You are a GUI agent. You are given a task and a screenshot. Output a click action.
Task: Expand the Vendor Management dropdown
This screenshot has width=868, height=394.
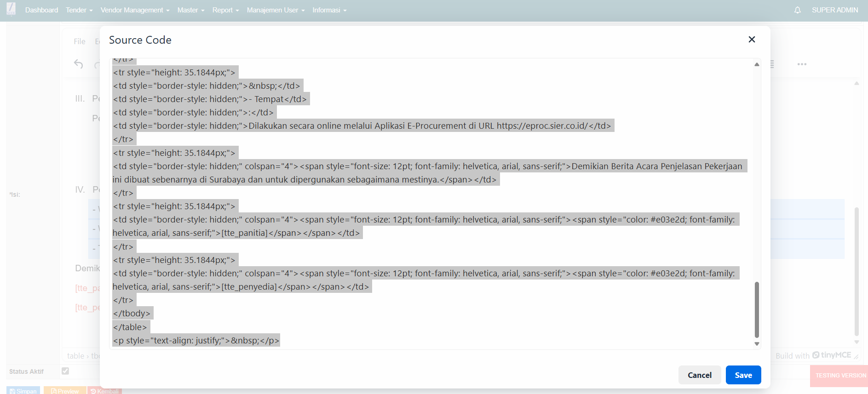[135, 10]
